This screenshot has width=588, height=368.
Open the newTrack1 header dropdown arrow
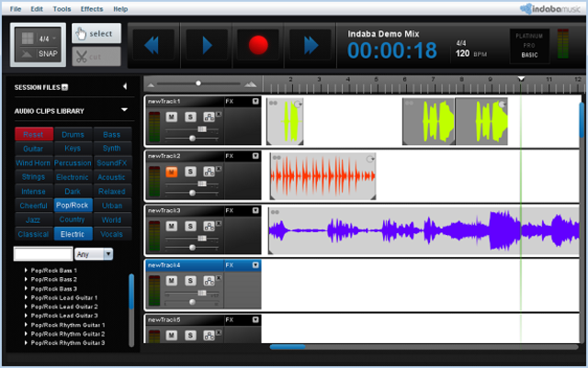(255, 101)
